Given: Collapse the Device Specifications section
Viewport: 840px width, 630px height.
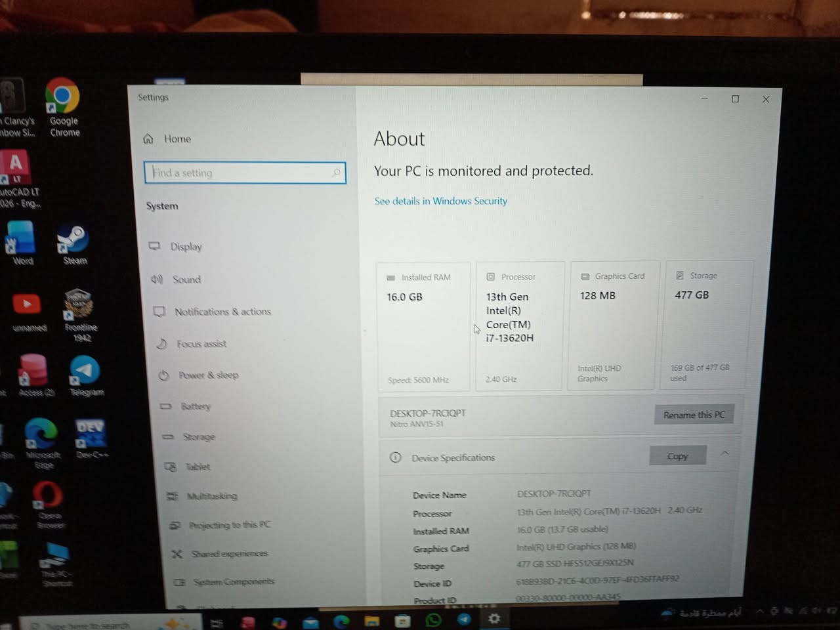Looking at the screenshot, I should click(725, 453).
